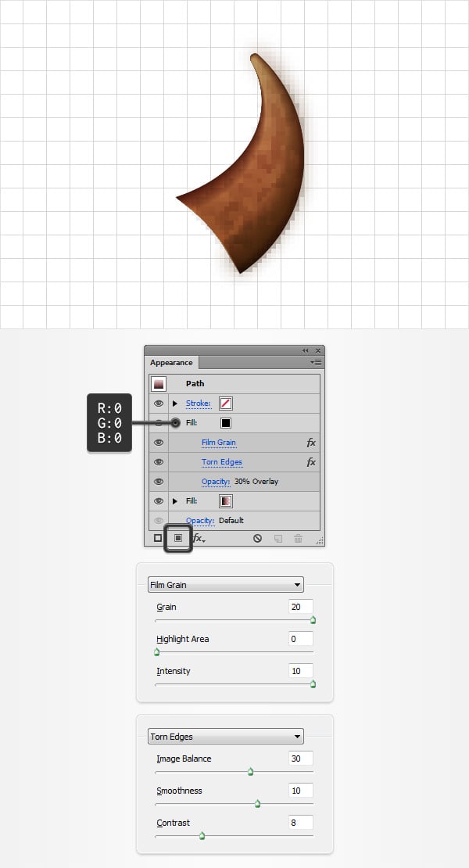Click the black Fill color swatch
The height and width of the screenshot is (868, 469).
point(226,423)
